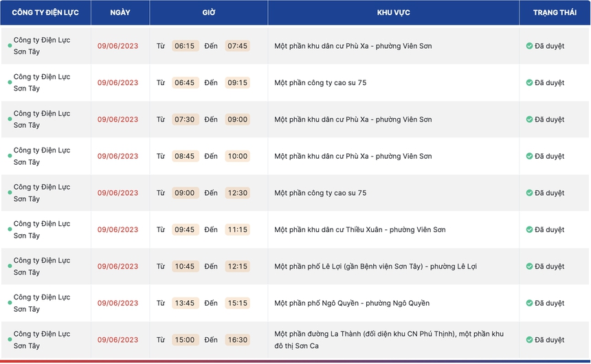Click the green dot beside the first Công ty Điện Lực Sơn Tây
This screenshot has width=591, height=364.
(10, 46)
